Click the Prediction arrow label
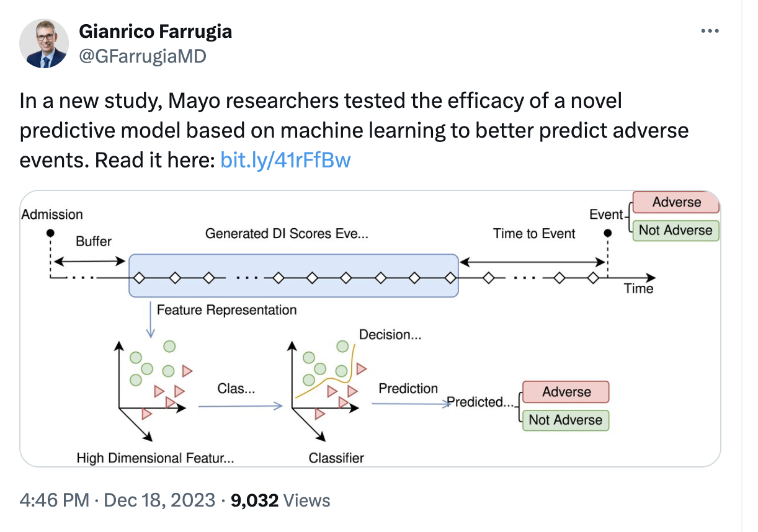 click(408, 389)
